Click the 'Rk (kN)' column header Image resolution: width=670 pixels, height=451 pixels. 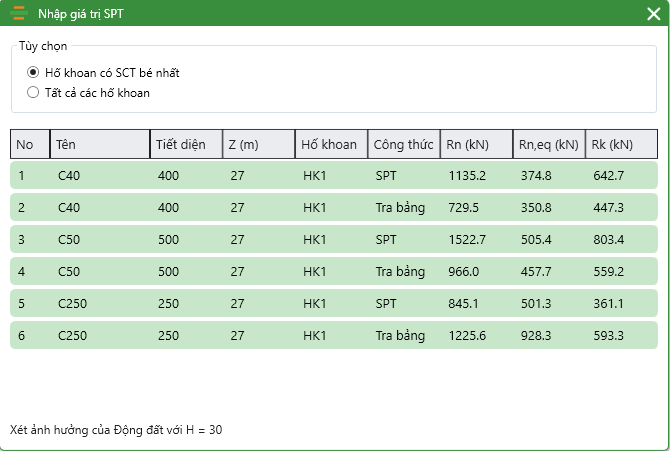(x=620, y=145)
